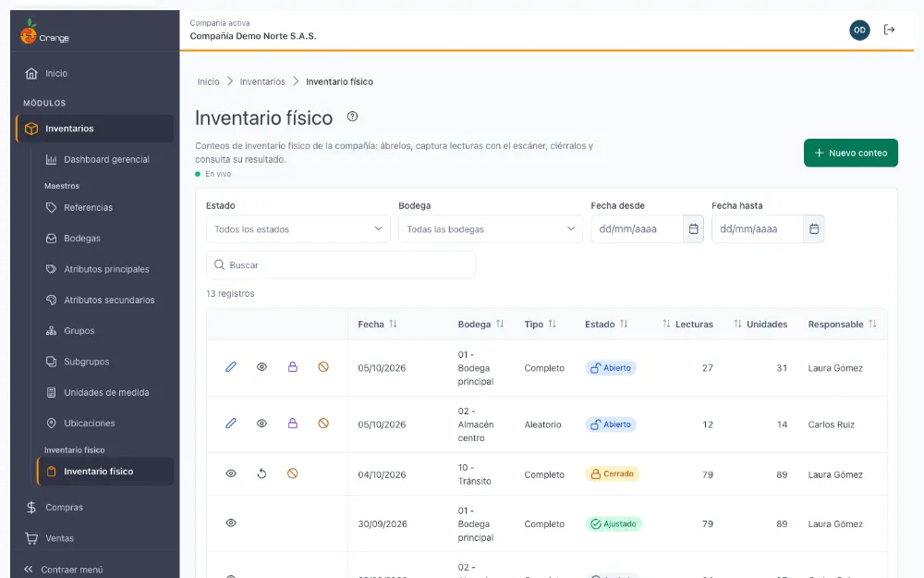
Task: Collapse the sidebar with Contraer menú
Action: click(63, 569)
